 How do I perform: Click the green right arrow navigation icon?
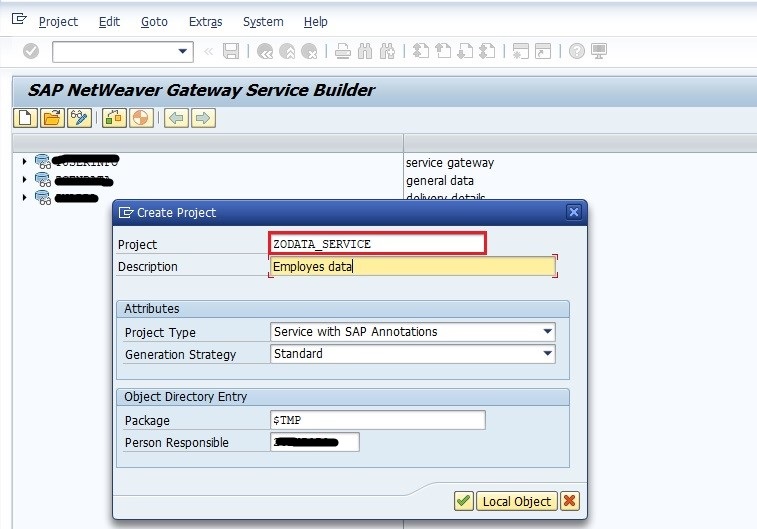203,118
